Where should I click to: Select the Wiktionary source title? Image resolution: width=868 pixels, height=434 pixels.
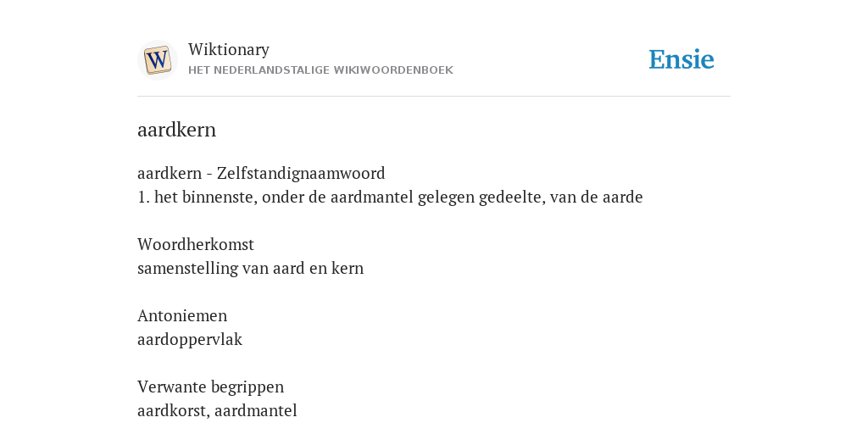pos(229,49)
